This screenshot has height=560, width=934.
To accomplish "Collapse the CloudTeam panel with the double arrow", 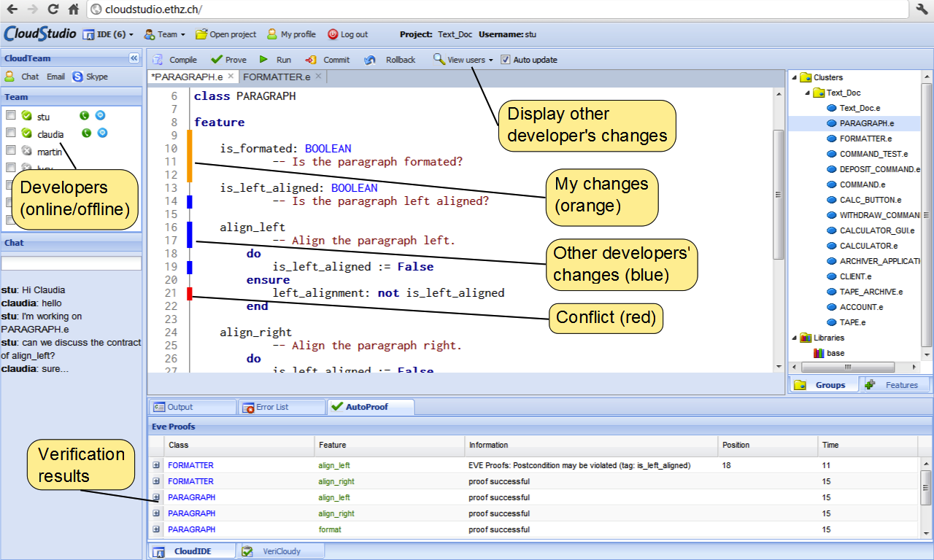I will pos(134,58).
